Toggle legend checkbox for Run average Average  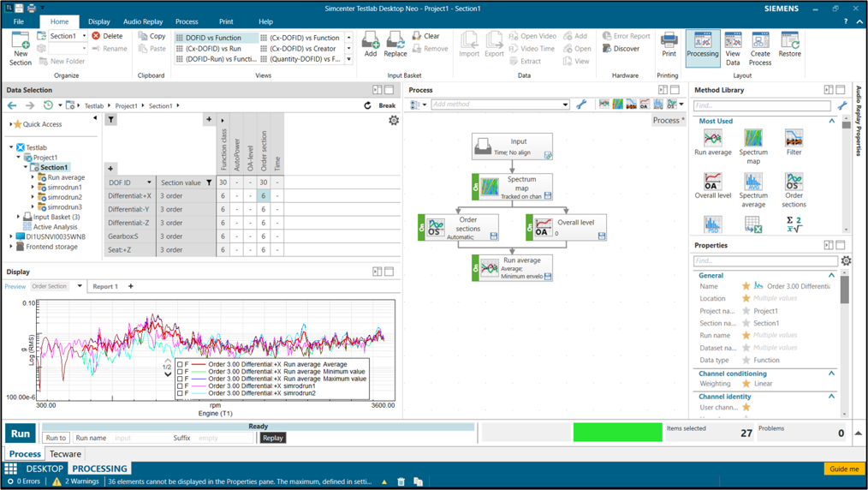click(x=180, y=363)
